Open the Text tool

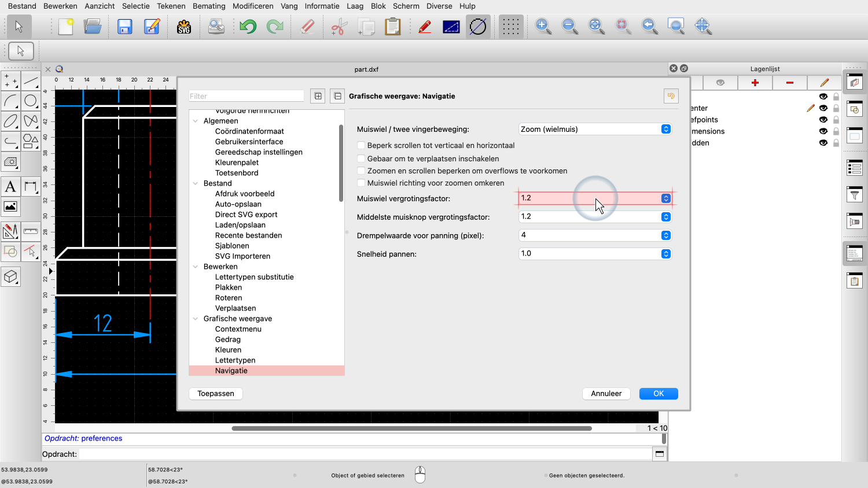pyautogui.click(x=10, y=186)
